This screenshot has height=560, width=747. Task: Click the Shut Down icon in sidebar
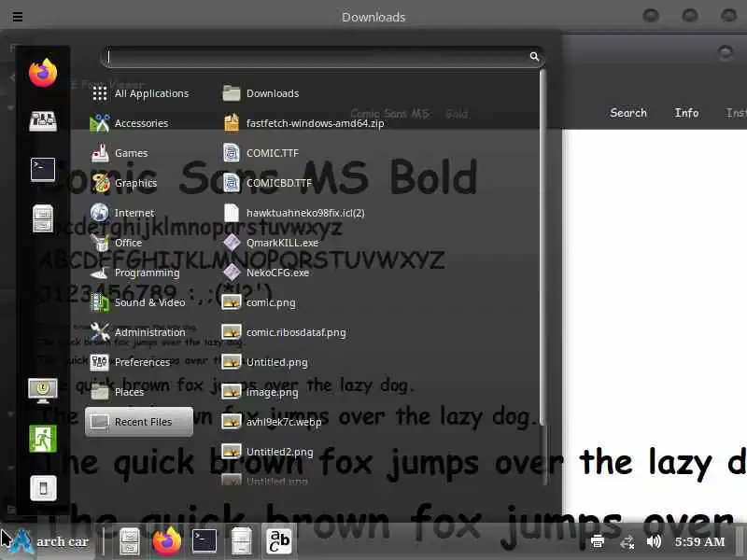point(43,488)
